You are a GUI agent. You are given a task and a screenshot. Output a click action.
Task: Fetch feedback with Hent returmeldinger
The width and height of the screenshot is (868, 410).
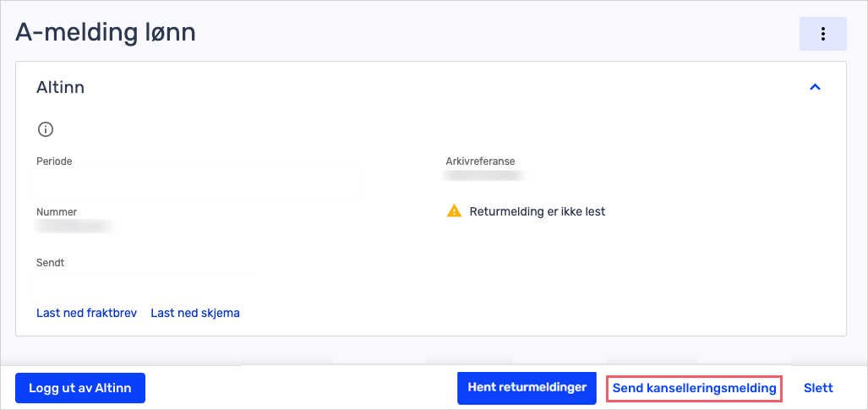tap(527, 388)
